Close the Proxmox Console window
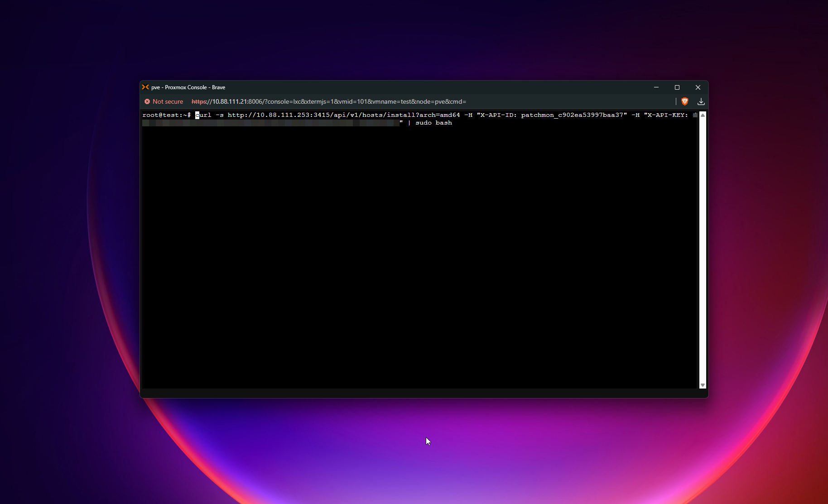The width and height of the screenshot is (828, 504). (698, 87)
